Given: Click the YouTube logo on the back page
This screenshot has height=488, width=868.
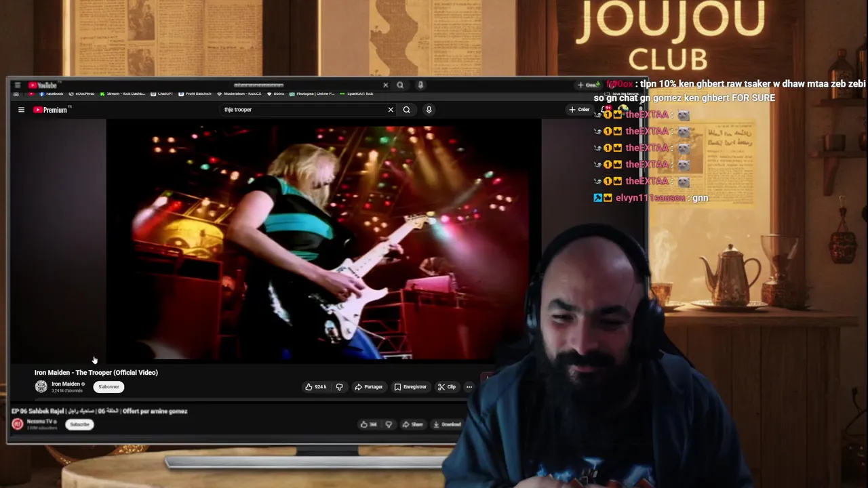Looking at the screenshot, I should (43, 85).
